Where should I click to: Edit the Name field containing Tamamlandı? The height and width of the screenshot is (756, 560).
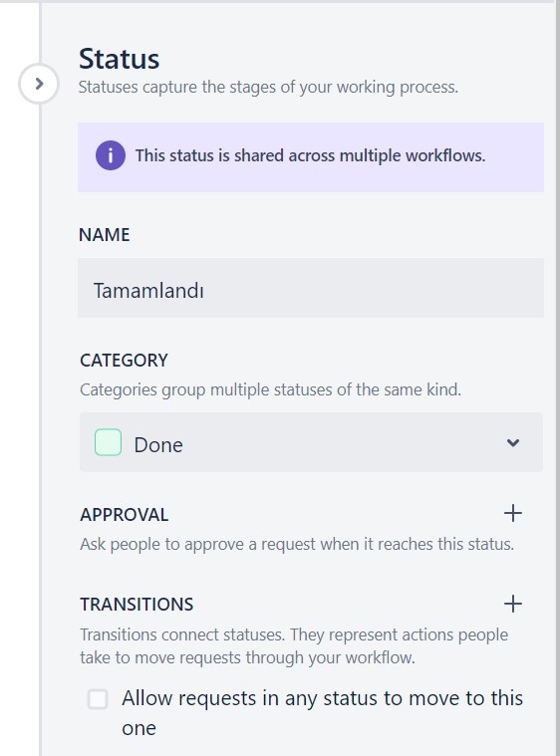coord(311,288)
